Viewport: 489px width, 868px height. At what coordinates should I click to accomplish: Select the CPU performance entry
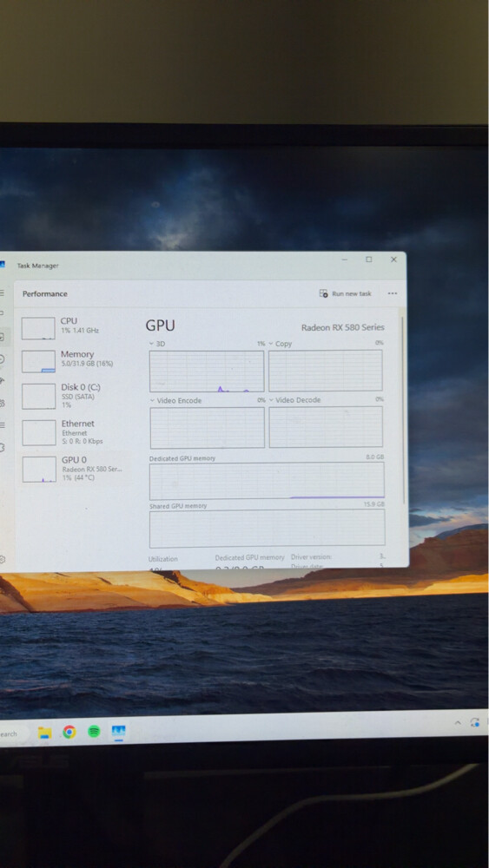coord(73,327)
